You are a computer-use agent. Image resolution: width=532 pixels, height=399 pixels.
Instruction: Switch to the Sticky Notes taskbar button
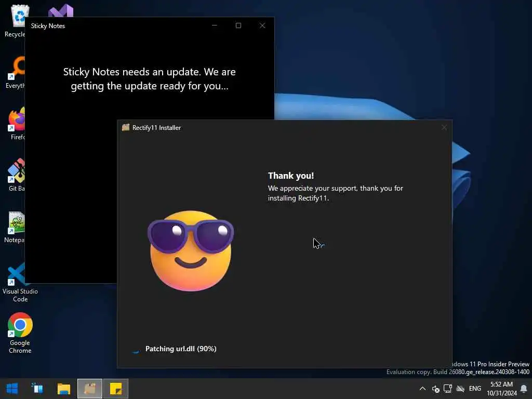(x=116, y=389)
